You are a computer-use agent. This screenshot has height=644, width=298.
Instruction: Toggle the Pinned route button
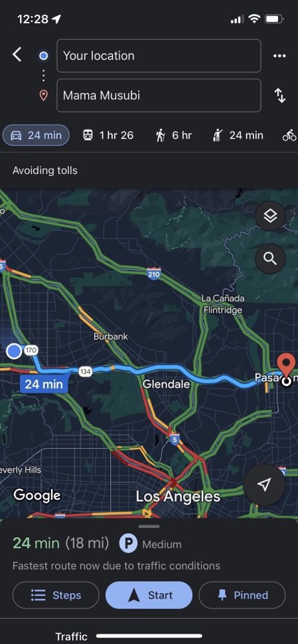pos(242,595)
